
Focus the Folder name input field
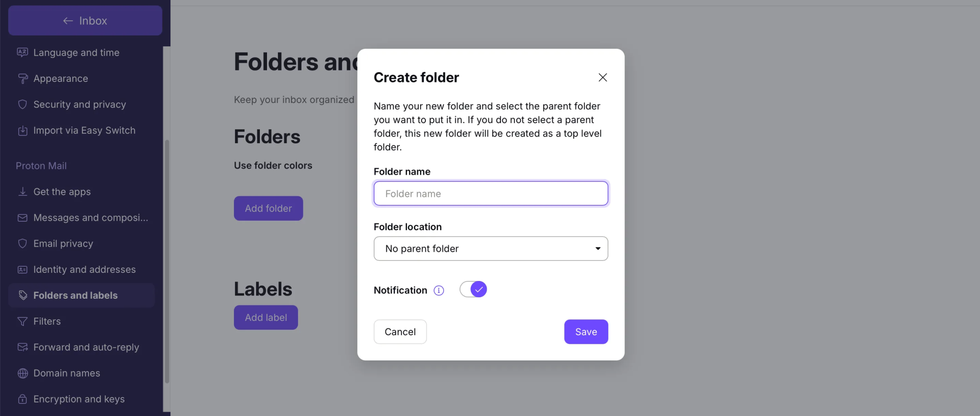click(491, 193)
